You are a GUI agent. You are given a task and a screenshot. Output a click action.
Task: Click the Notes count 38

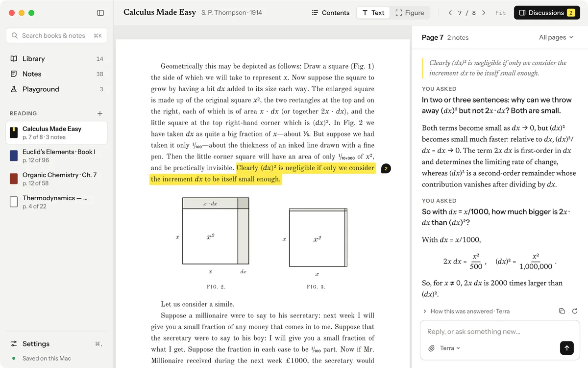pos(100,74)
